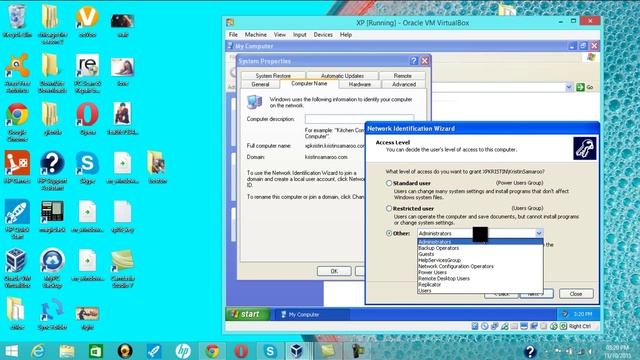
Task: Choose Administrators in the dropdown list
Action: pos(480,242)
